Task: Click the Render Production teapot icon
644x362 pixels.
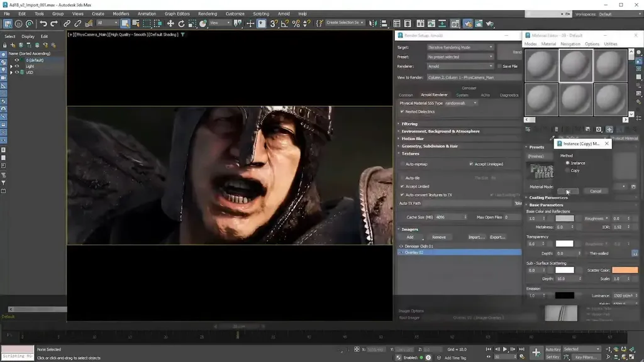Action: pos(490,24)
